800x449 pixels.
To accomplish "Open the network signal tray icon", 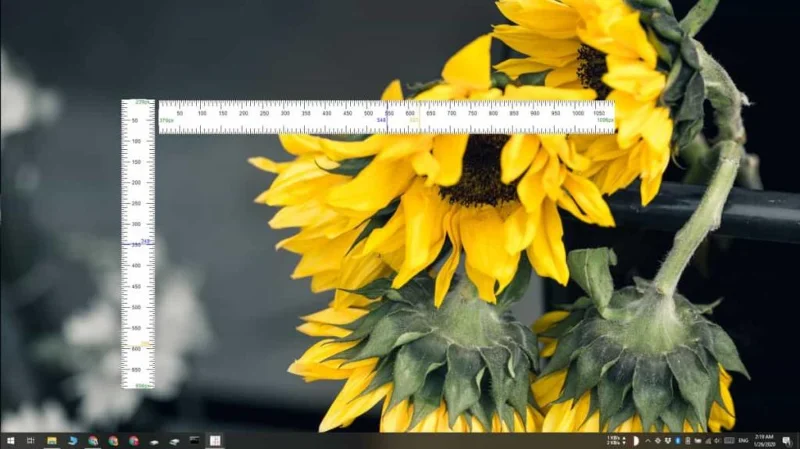I will pyautogui.click(x=708, y=441).
